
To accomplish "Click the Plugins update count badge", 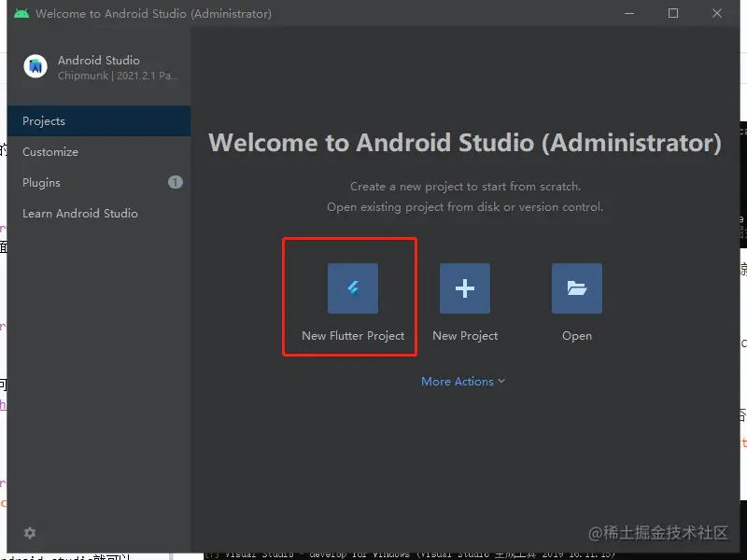I will pyautogui.click(x=176, y=182).
